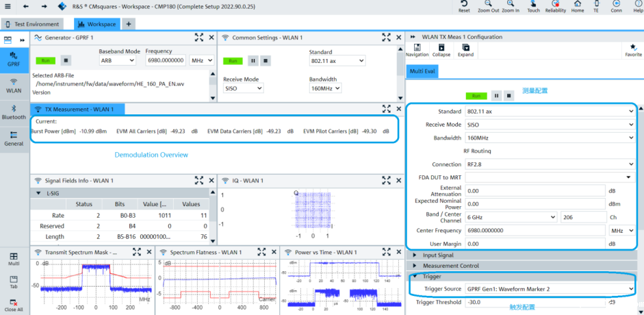
Task: Click the Center Frequency input field
Action: click(x=535, y=230)
